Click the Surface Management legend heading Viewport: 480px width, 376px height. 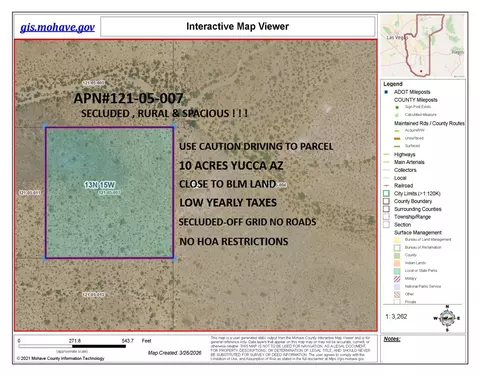tap(418, 232)
